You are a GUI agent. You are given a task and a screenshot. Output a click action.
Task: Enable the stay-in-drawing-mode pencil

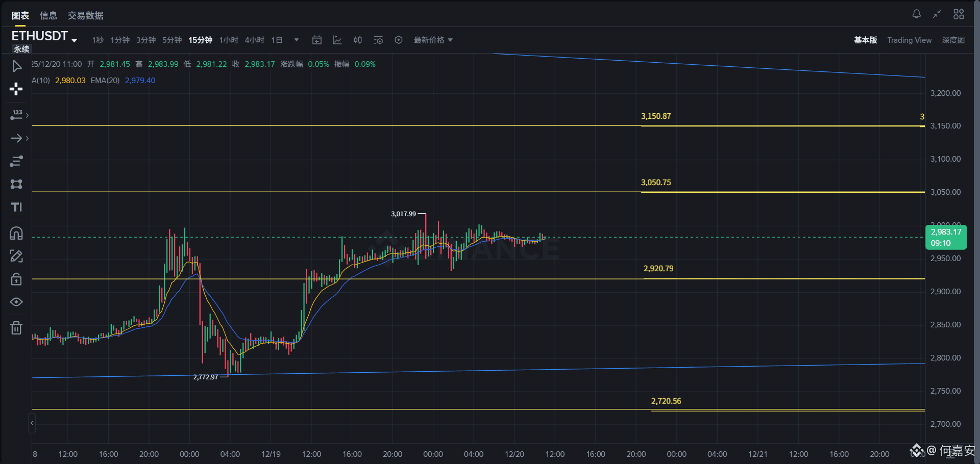pyautogui.click(x=16, y=256)
